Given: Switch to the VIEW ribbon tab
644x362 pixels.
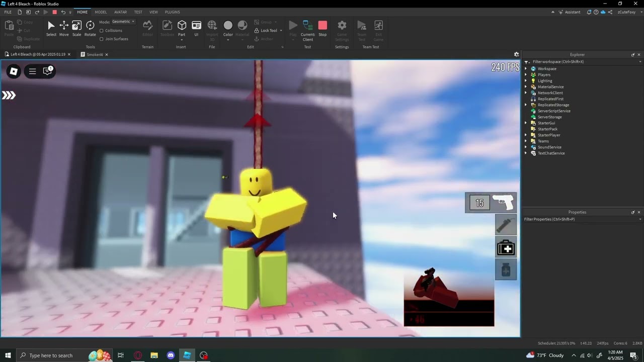Looking at the screenshot, I should (x=153, y=12).
